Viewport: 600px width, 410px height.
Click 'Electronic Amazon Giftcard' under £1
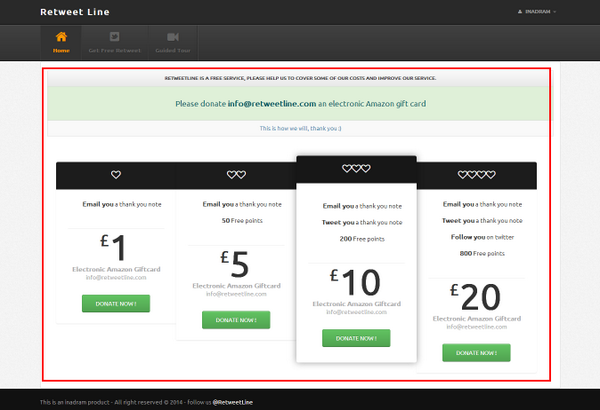(x=116, y=269)
